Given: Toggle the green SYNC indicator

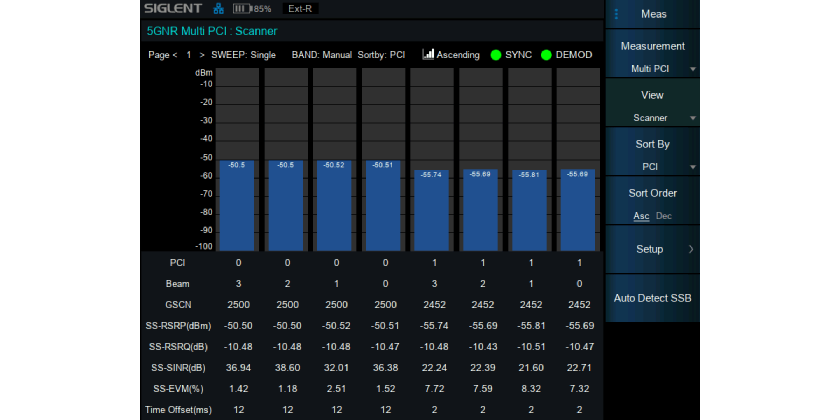Looking at the screenshot, I should point(496,54).
